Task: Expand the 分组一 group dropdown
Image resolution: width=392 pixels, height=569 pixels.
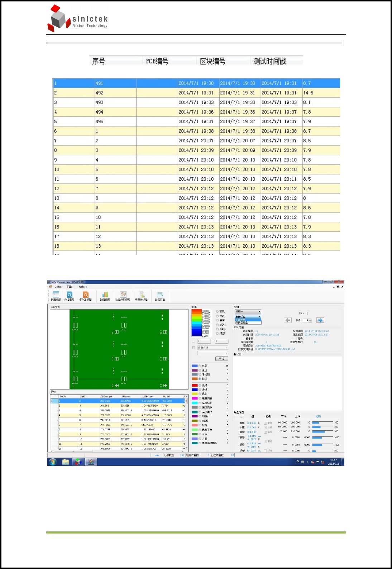Action: (x=248, y=311)
